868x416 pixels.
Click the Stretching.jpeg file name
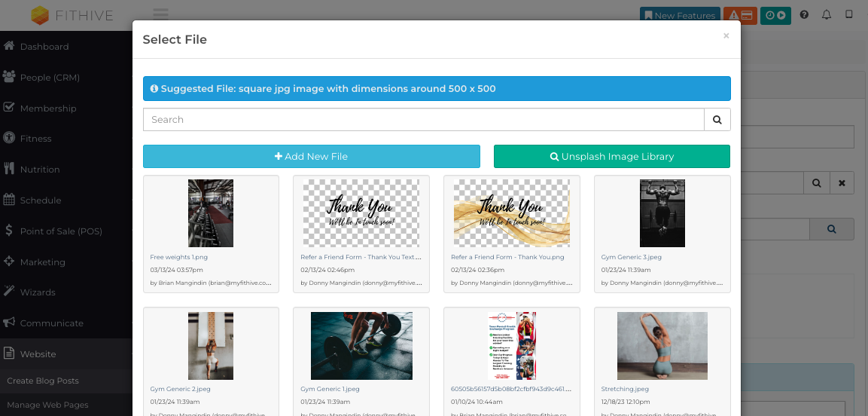tap(625, 389)
